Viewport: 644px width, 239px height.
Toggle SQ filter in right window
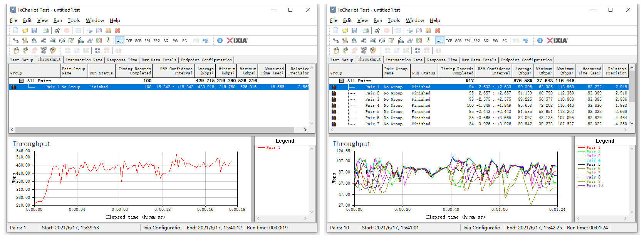pos(486,40)
